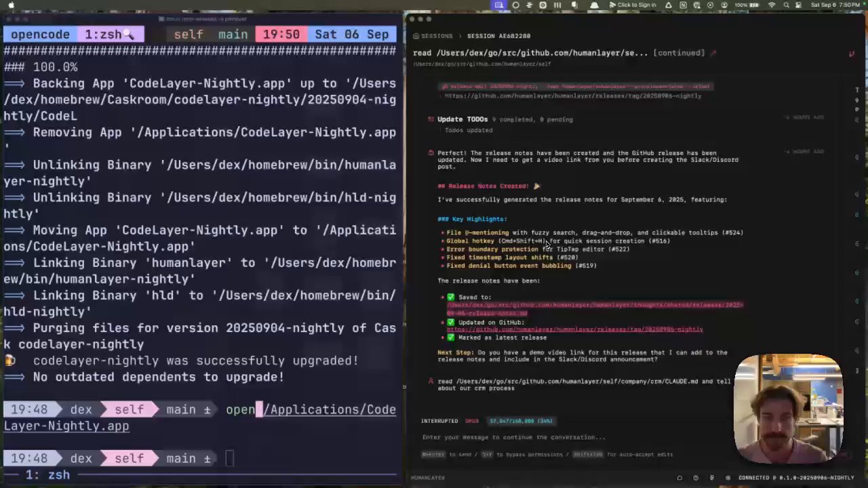Click 'Sat 06 Sep' in tmux status bar
Viewport: 868px width, 488px height.
click(351, 35)
